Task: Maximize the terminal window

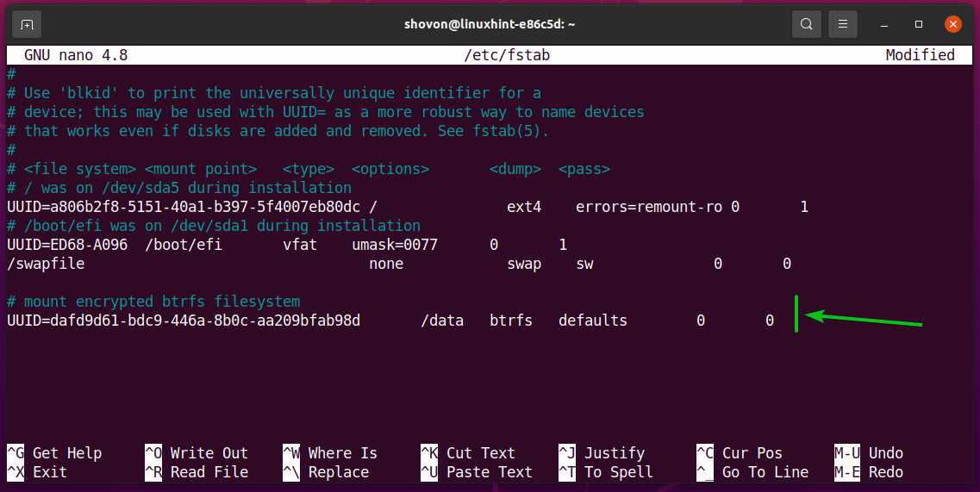Action: point(919,24)
